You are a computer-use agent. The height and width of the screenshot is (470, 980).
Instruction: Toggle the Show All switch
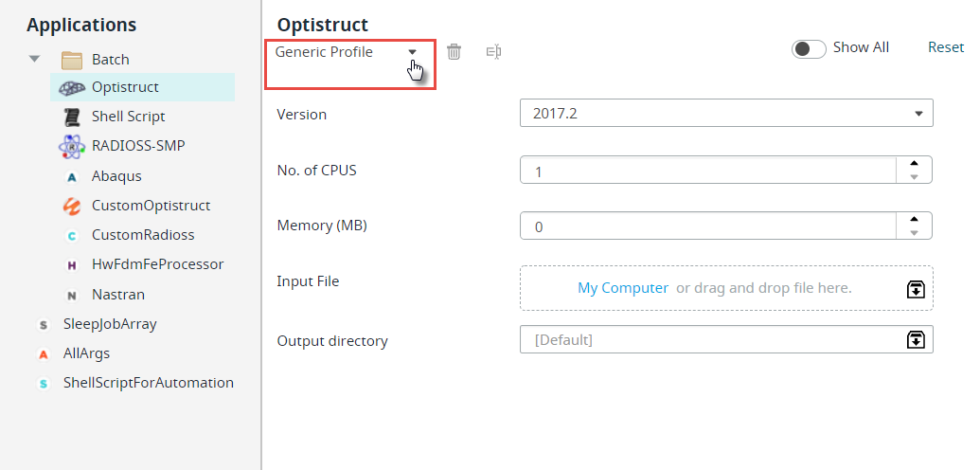(x=809, y=49)
